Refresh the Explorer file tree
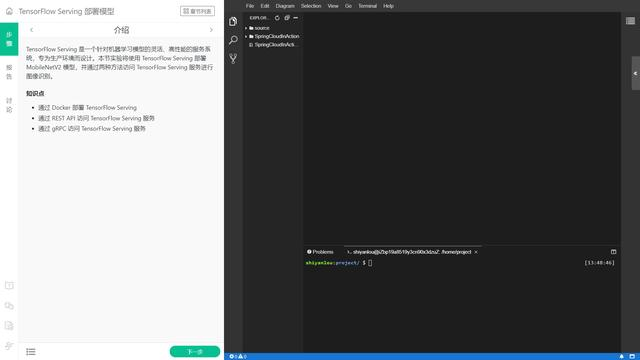The width and height of the screenshot is (640, 360). [x=277, y=18]
